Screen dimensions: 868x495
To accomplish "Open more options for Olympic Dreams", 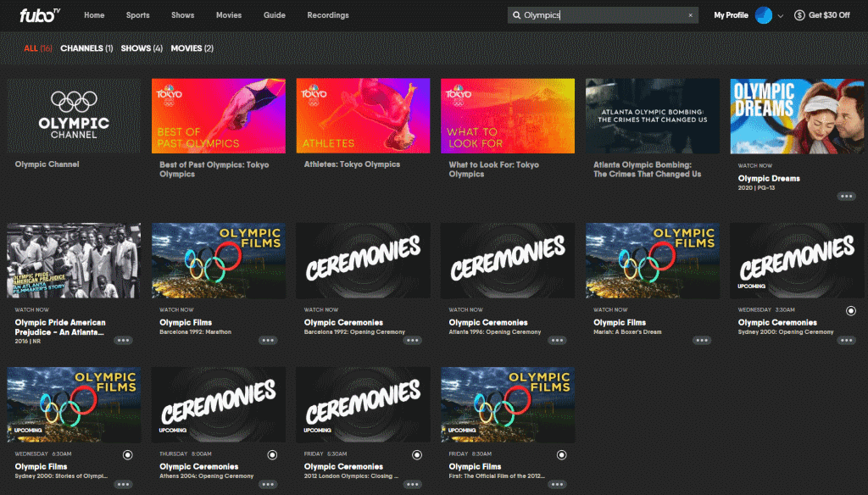I will tap(847, 196).
